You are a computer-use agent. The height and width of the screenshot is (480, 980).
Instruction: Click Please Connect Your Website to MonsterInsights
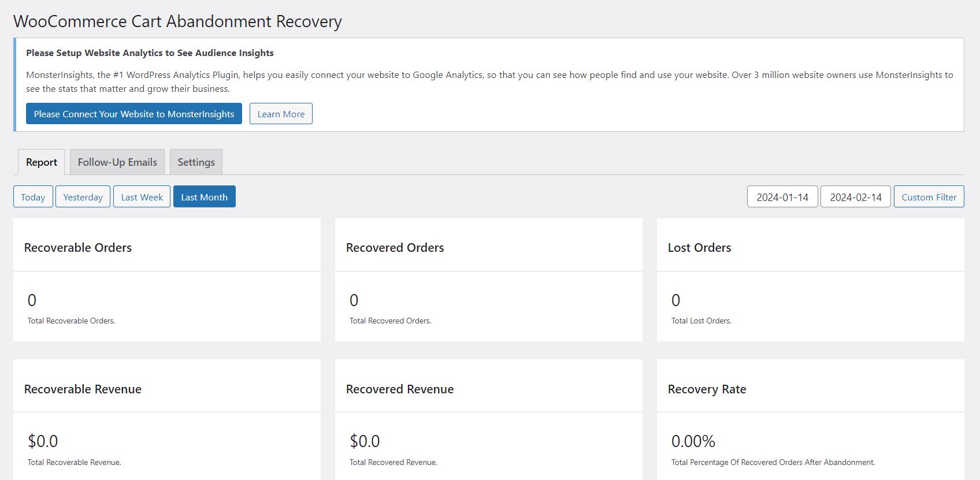pos(133,114)
